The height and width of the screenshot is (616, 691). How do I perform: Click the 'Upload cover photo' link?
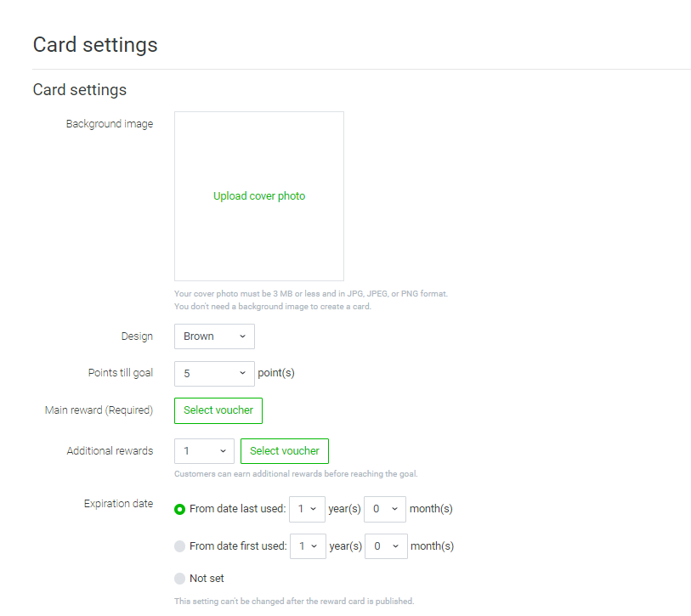coord(259,195)
